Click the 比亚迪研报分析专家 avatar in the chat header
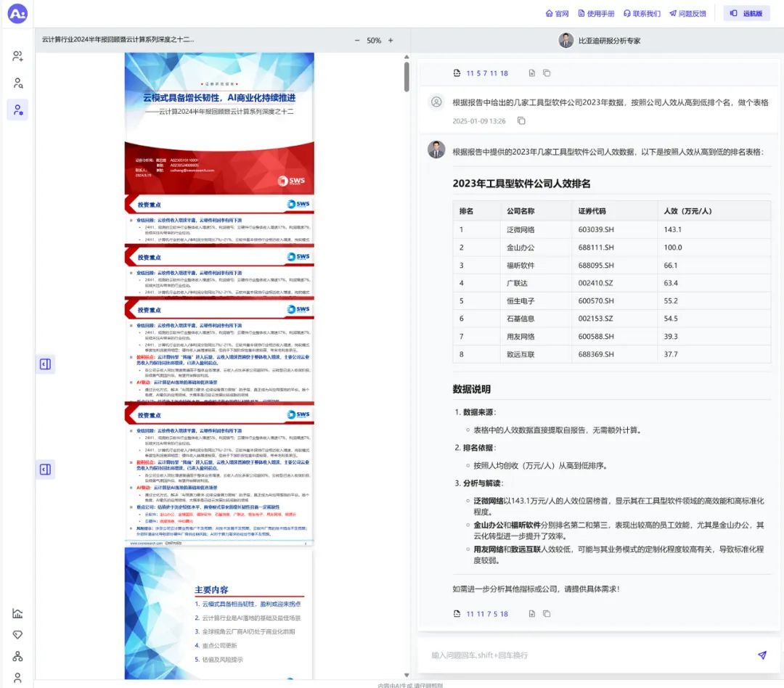784x688 pixels. coord(566,41)
